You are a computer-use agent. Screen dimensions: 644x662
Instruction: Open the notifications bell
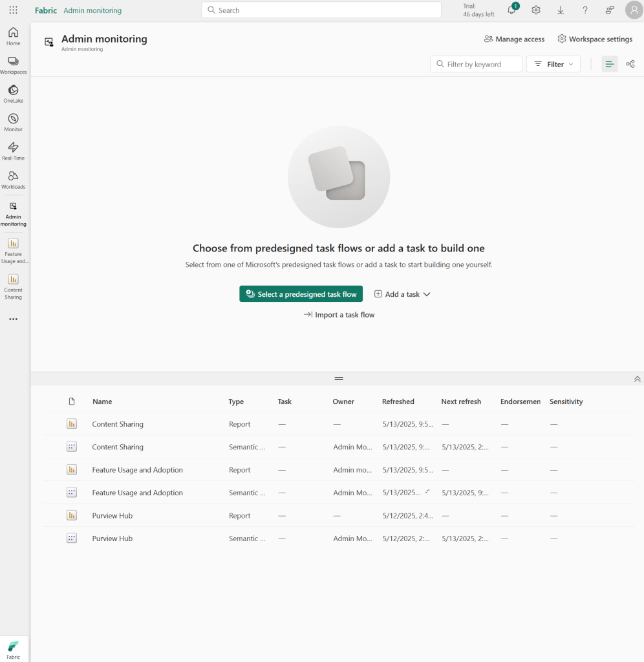coord(511,10)
